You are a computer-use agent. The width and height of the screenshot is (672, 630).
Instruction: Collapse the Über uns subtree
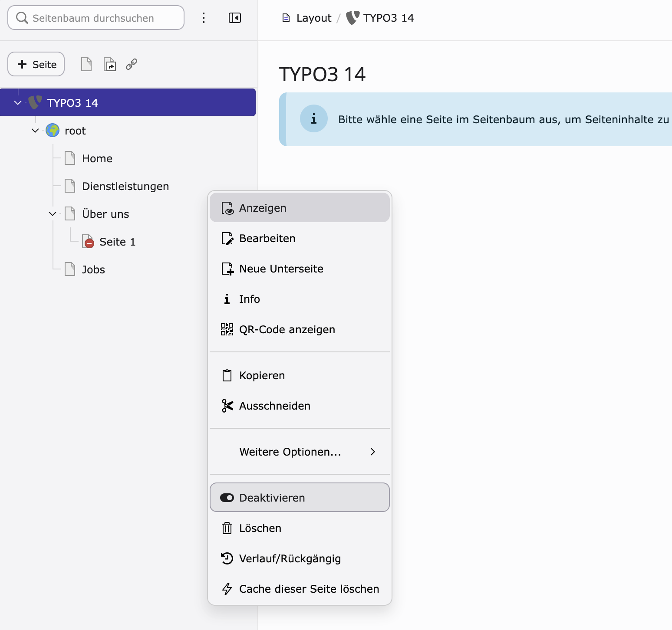pyautogui.click(x=53, y=214)
